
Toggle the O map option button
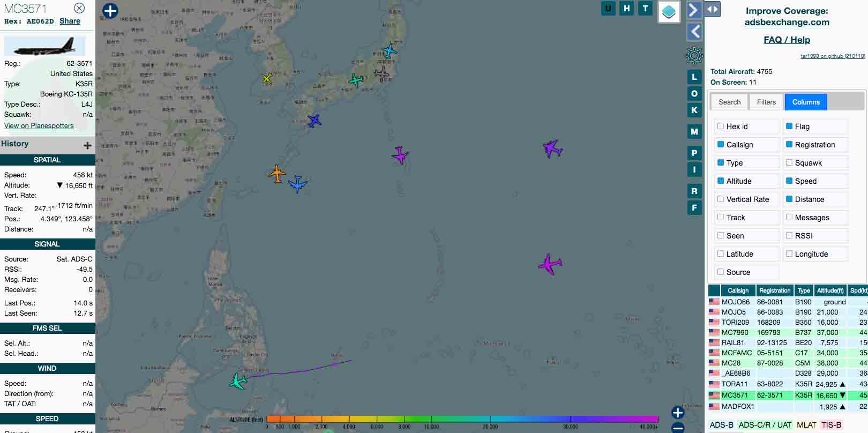tap(694, 94)
